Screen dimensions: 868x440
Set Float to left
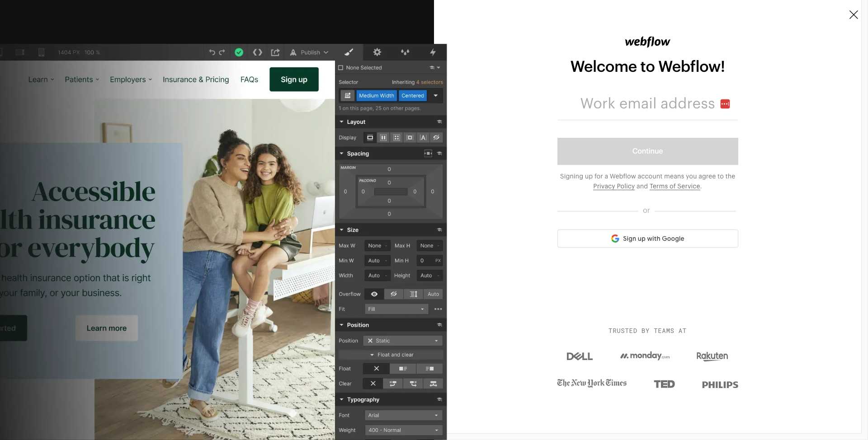402,369
